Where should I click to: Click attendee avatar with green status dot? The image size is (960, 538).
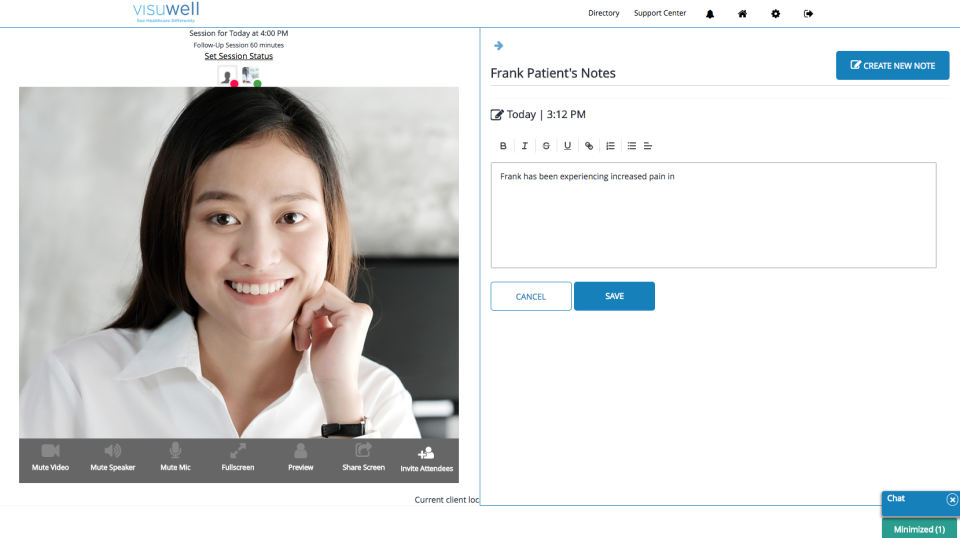tap(250, 76)
